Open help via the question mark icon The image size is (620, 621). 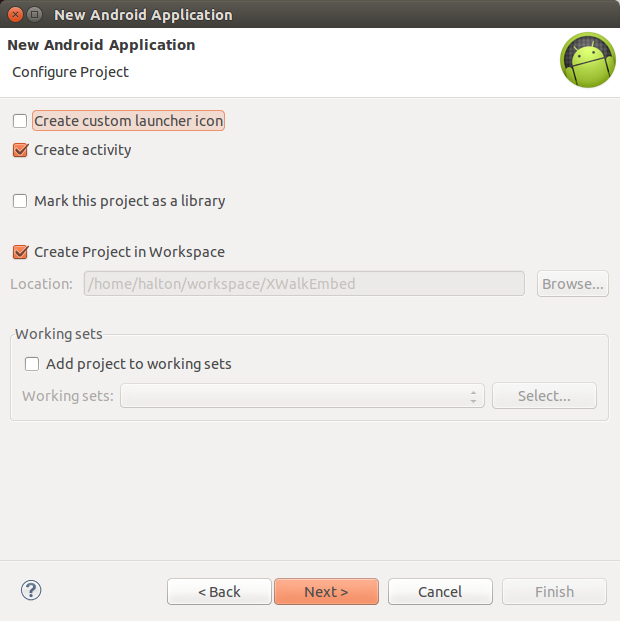(x=30, y=590)
